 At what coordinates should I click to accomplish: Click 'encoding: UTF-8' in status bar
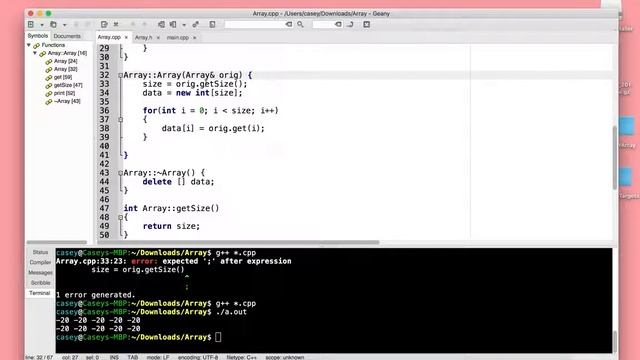[x=198, y=357]
